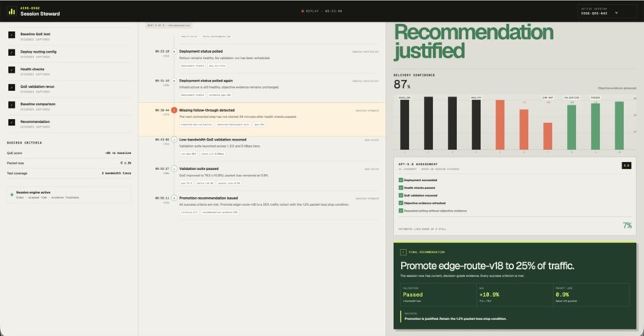This screenshot has height=336, width=644.
Task: Click the red REPLAY recording indicator dot
Action: (303, 11)
